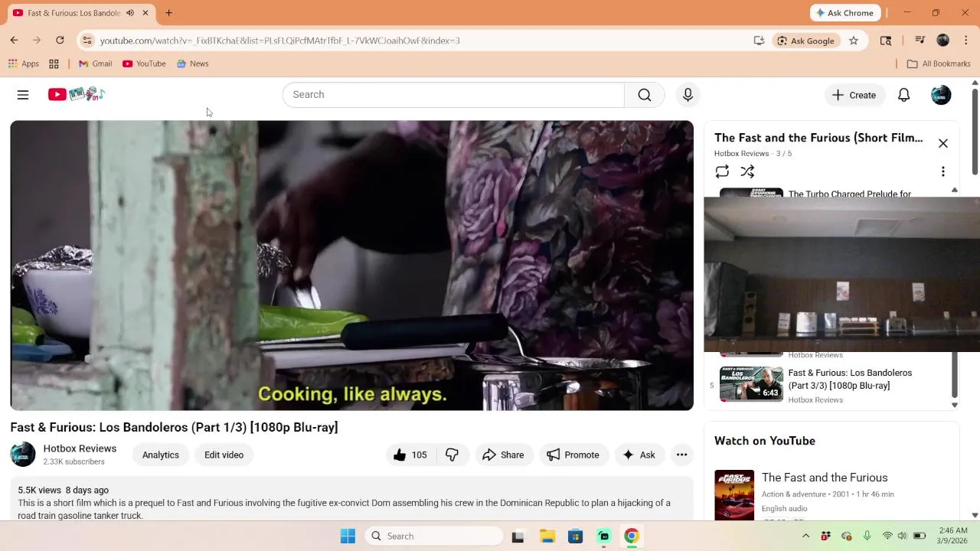This screenshot has height=551, width=980.
Task: Open Windows Start menu
Action: click(x=348, y=536)
